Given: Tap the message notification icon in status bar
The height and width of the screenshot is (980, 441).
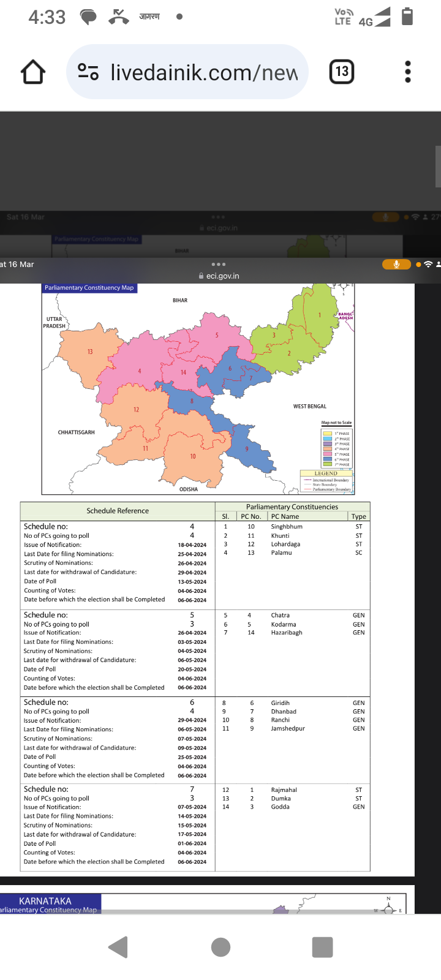Looking at the screenshot, I should pyautogui.click(x=89, y=17).
